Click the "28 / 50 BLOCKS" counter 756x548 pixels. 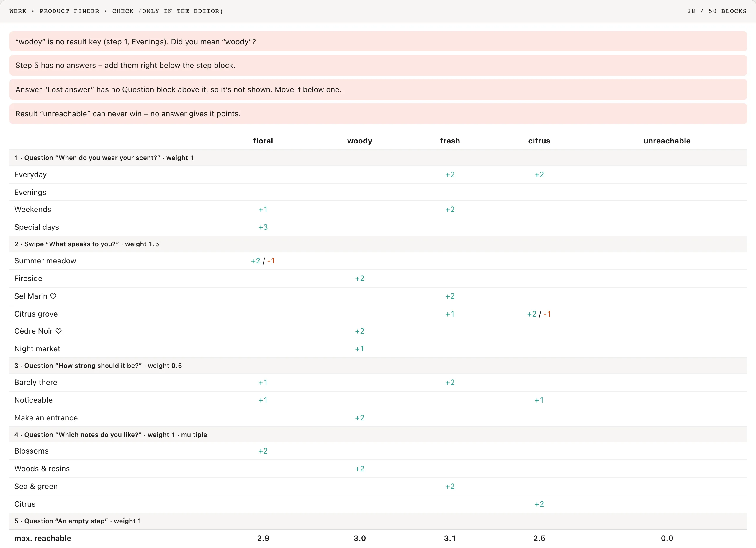[x=717, y=11]
